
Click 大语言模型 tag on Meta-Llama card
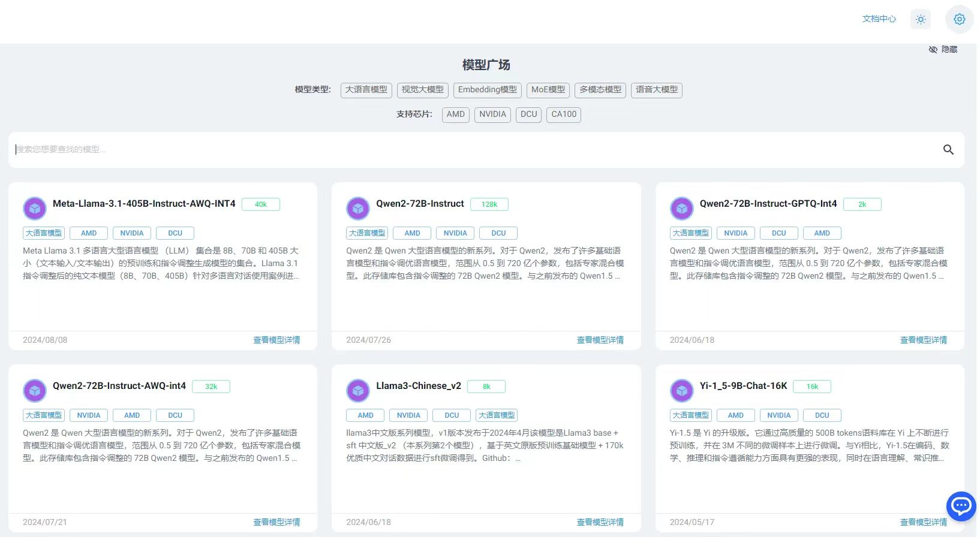[x=44, y=233]
